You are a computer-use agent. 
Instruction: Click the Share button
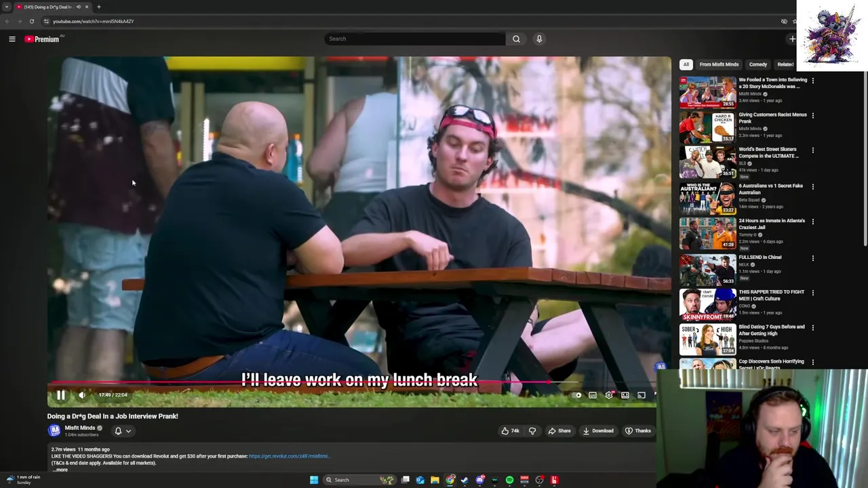point(559,431)
